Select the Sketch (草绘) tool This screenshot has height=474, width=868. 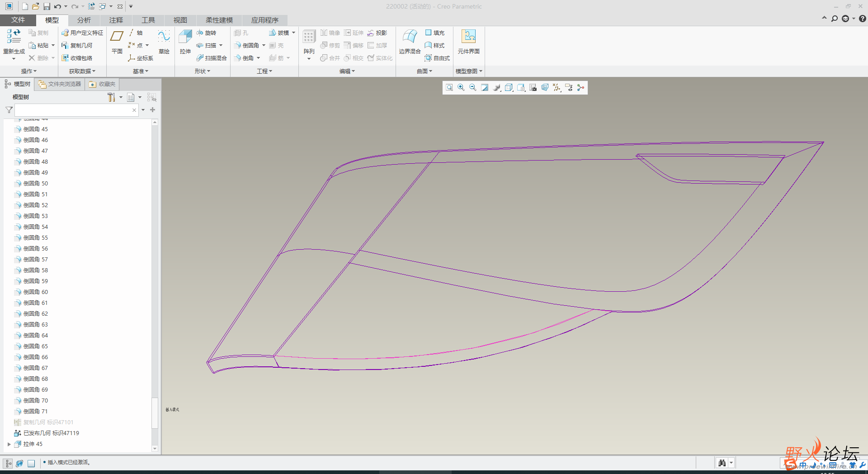(x=164, y=37)
